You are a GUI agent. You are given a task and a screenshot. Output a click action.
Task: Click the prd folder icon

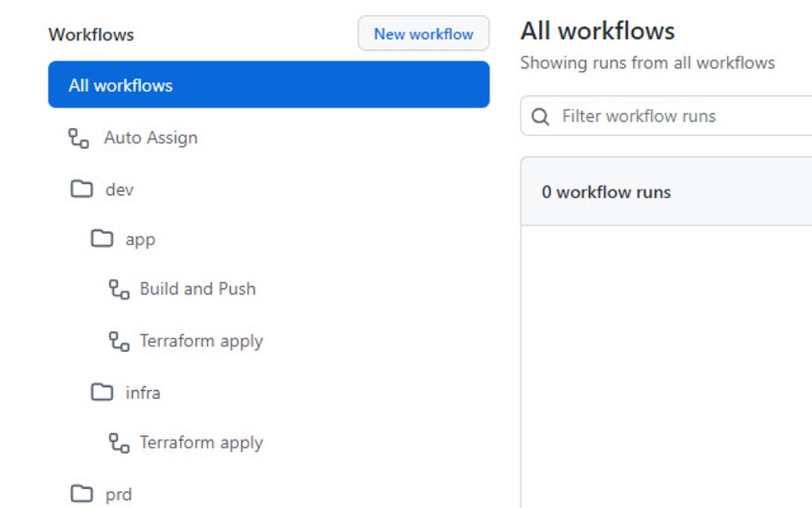84,494
